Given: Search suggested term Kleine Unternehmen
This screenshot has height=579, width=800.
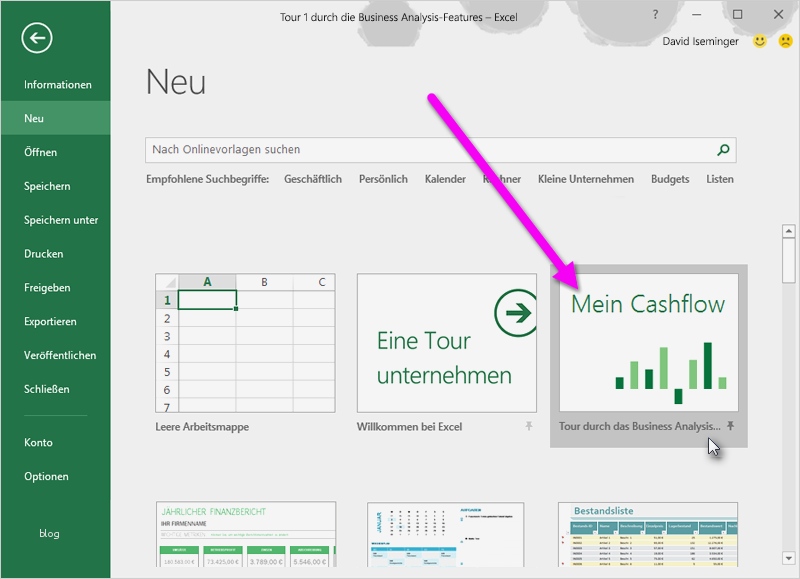Looking at the screenshot, I should pyautogui.click(x=586, y=179).
